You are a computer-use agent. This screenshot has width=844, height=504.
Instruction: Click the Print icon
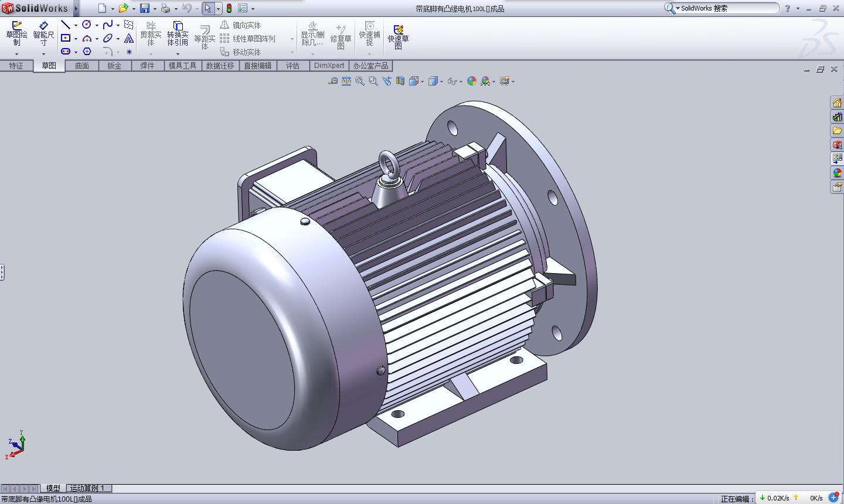[x=165, y=8]
